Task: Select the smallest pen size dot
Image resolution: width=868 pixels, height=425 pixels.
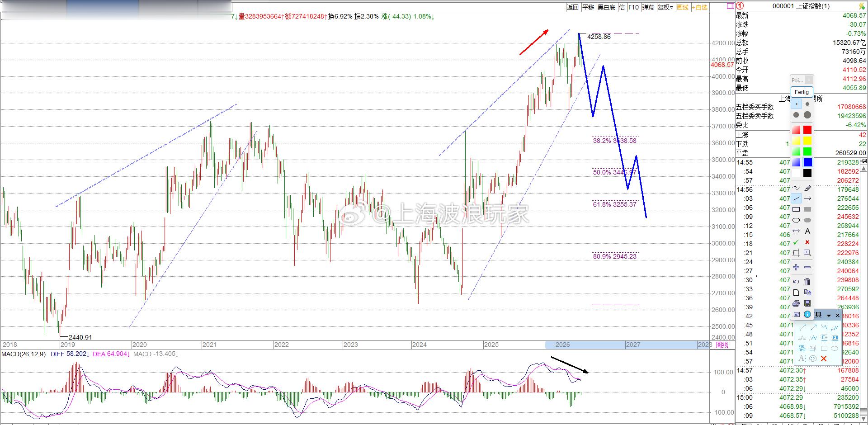Action: coord(796,104)
